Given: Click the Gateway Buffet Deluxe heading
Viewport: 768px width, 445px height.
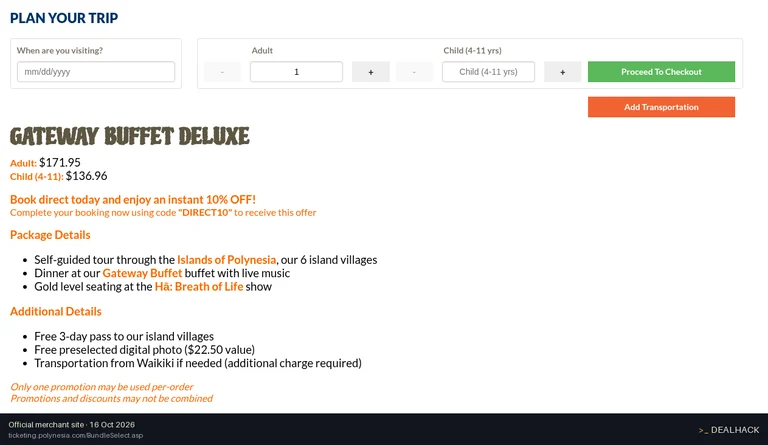Looking at the screenshot, I should point(130,136).
